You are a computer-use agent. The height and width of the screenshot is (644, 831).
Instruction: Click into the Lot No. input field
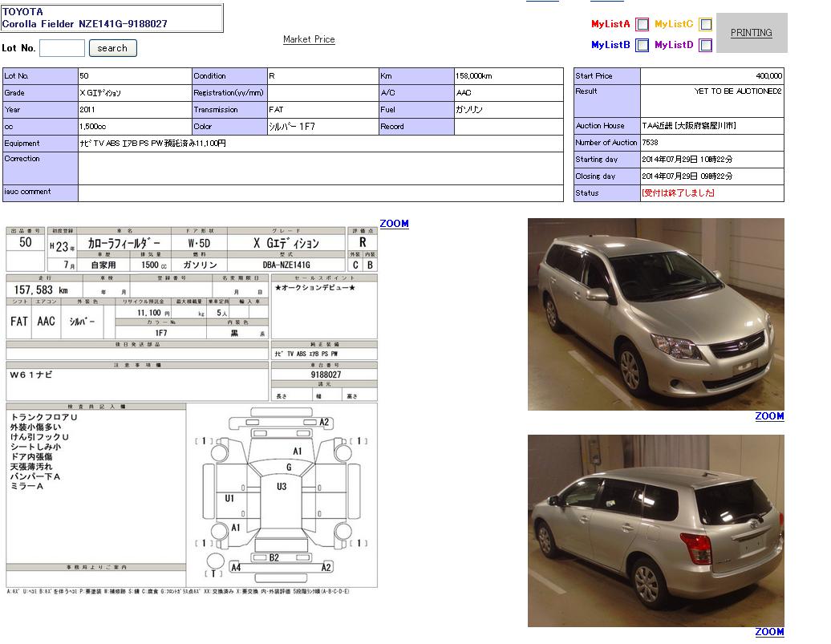pyautogui.click(x=62, y=48)
